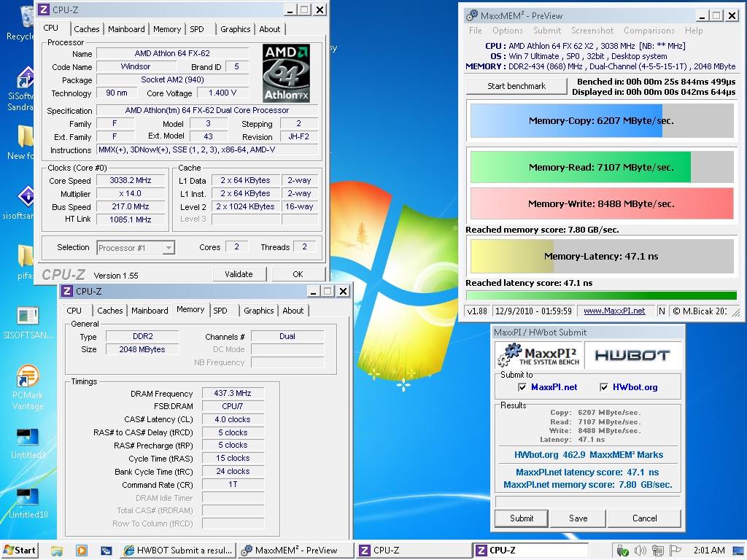Open the volume speaker tray icon
This screenshot has height=560, width=747.
click(640, 551)
